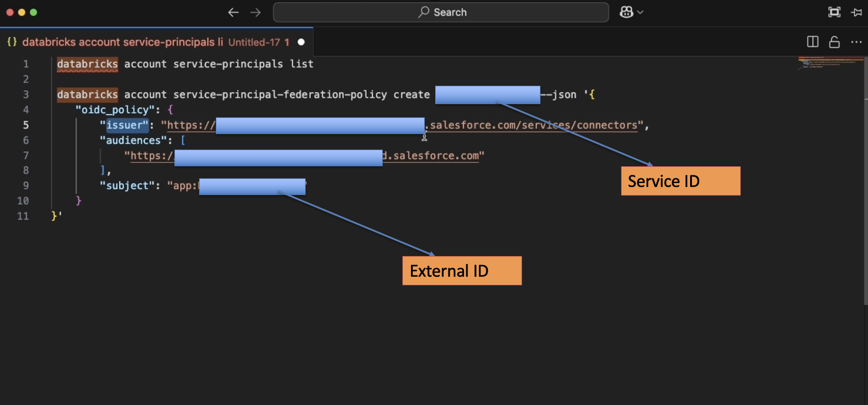The image size is (868, 405).
Task: Select the split editor icon
Action: pos(813,41)
